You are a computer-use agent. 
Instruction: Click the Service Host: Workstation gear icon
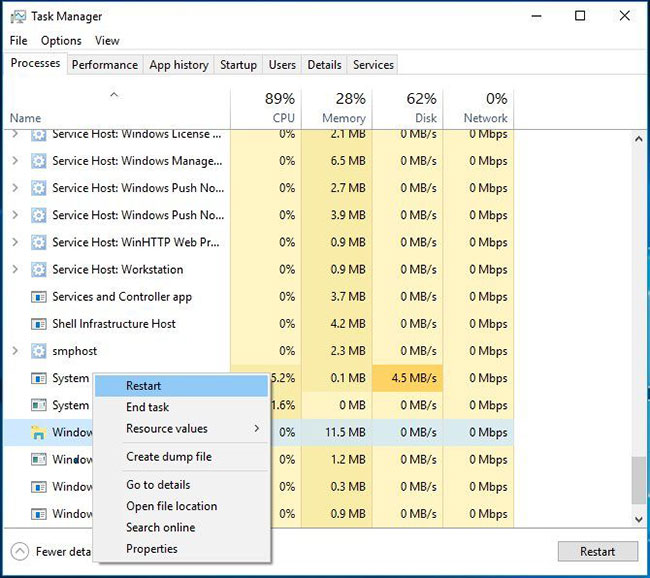coord(39,269)
